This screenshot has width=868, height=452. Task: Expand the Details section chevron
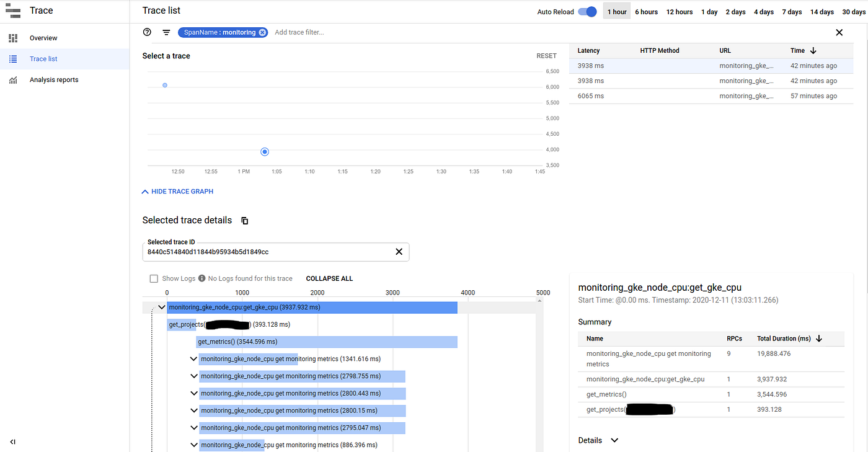click(614, 440)
